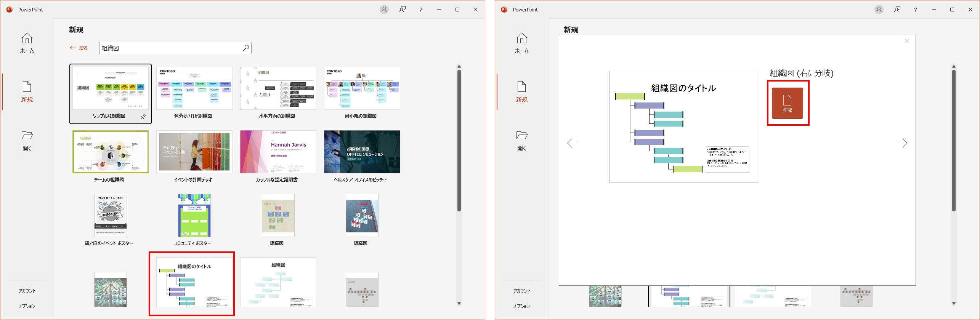Open help question mark in left window
This screenshot has height=320, width=980.
point(421,10)
